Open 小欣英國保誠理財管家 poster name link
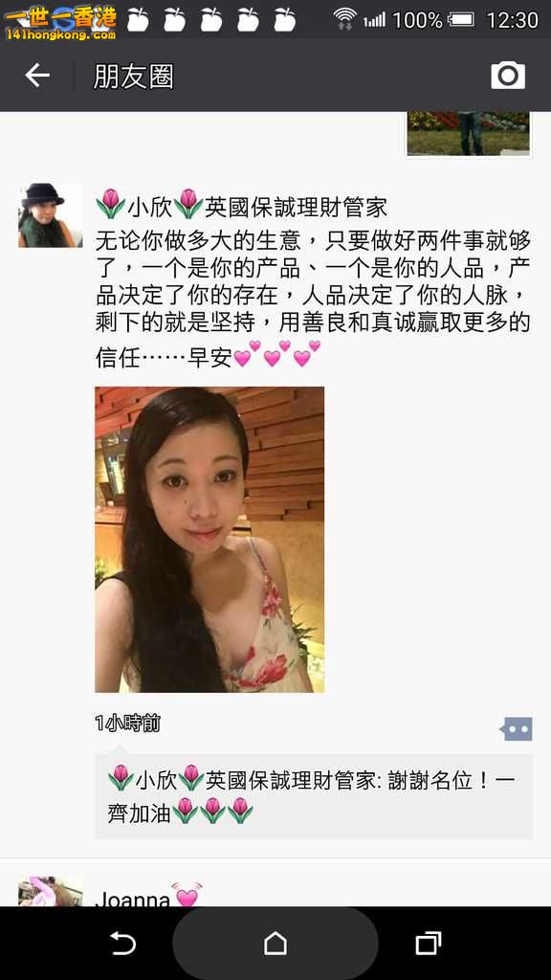 [x=241, y=208]
